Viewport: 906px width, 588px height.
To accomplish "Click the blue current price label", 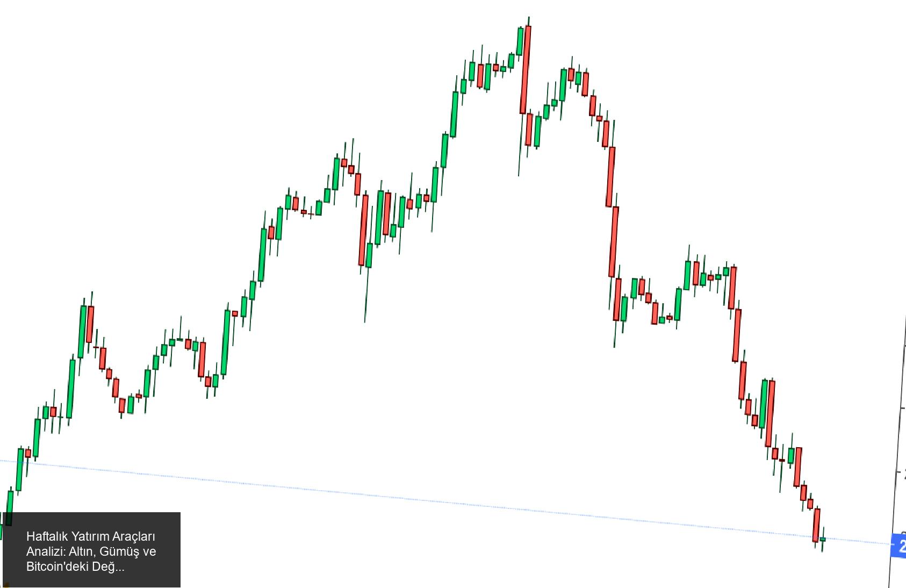I will point(898,547).
